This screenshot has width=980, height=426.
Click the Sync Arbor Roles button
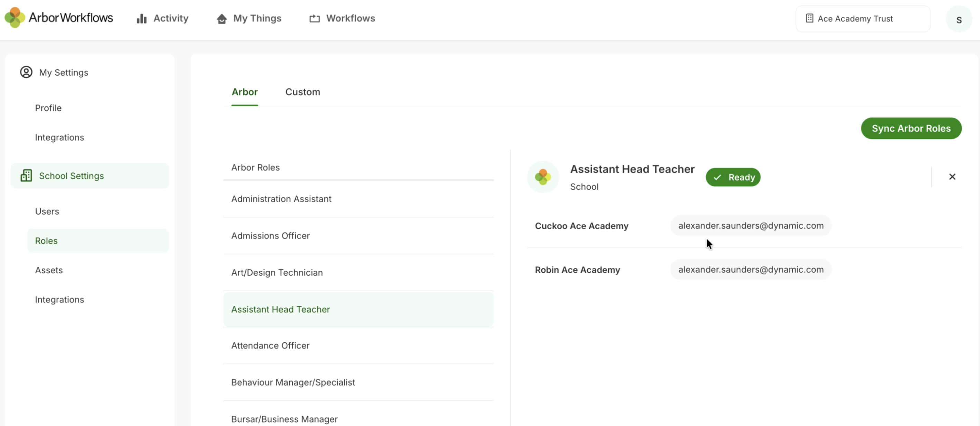pos(911,128)
